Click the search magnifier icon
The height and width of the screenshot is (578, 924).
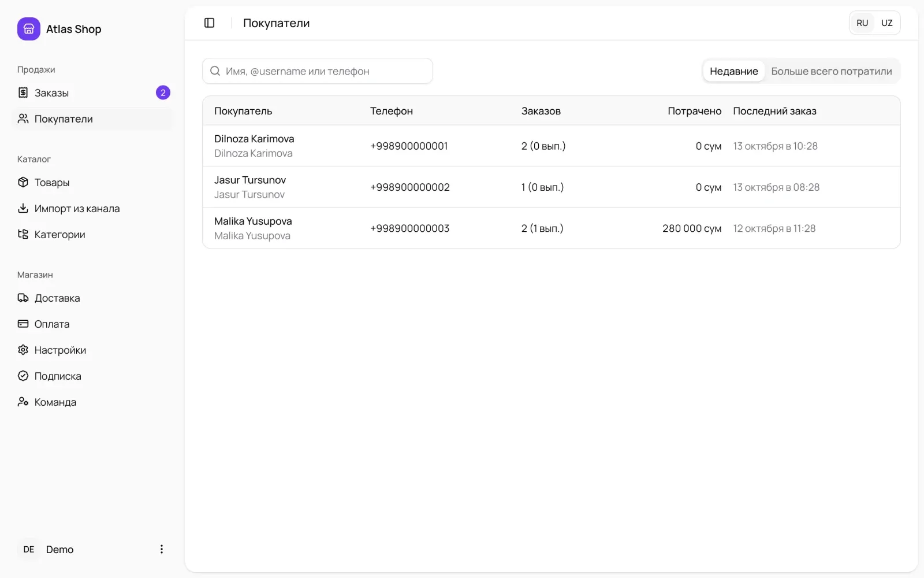coord(215,71)
